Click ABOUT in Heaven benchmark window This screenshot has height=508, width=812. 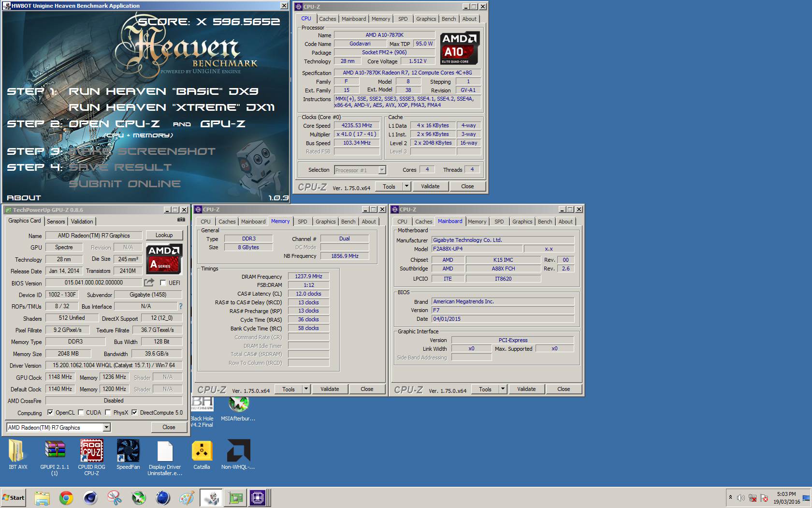(24, 197)
